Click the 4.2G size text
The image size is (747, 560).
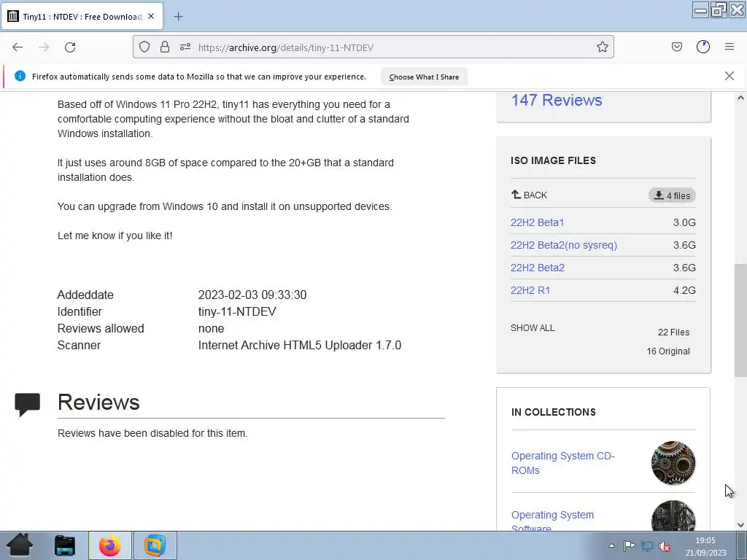click(684, 290)
